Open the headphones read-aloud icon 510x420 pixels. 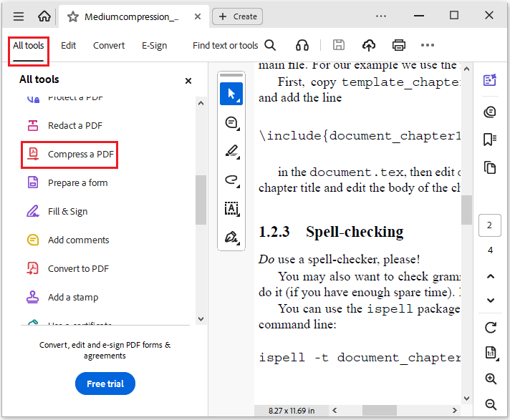coord(302,45)
